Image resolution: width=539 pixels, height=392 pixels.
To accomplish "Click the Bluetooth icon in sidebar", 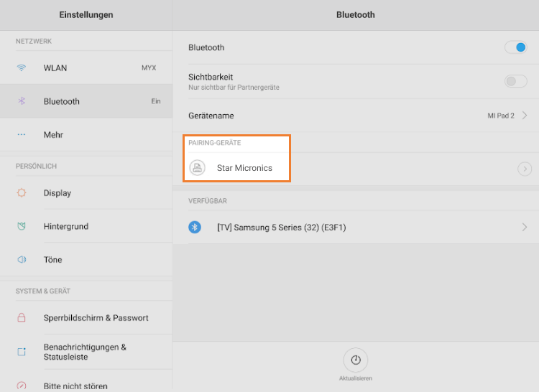I will [22, 101].
